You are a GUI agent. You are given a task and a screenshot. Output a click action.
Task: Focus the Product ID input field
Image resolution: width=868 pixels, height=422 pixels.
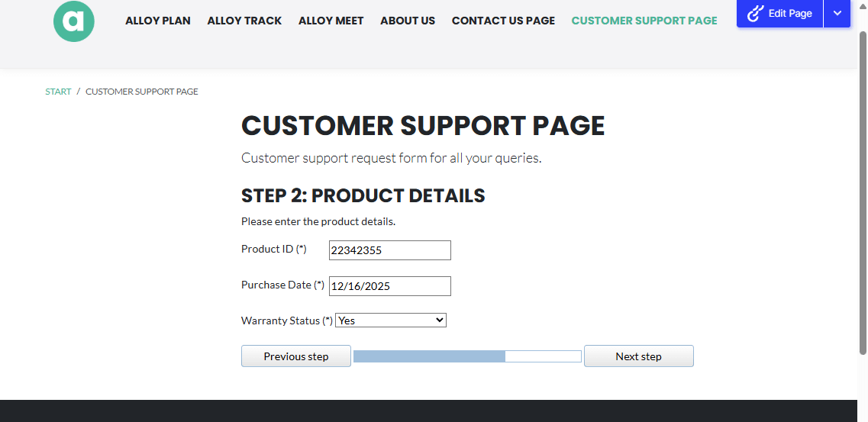pyautogui.click(x=389, y=250)
